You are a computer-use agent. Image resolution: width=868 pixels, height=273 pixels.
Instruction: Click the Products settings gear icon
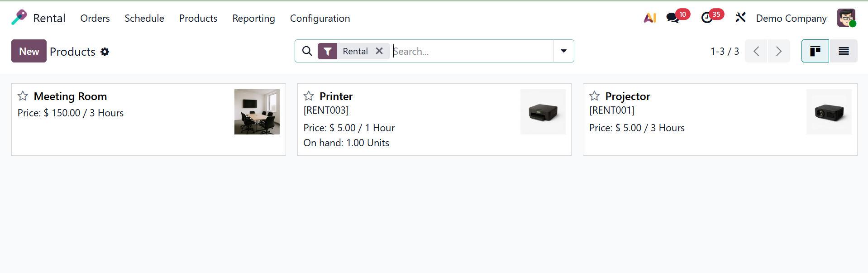coord(105,52)
